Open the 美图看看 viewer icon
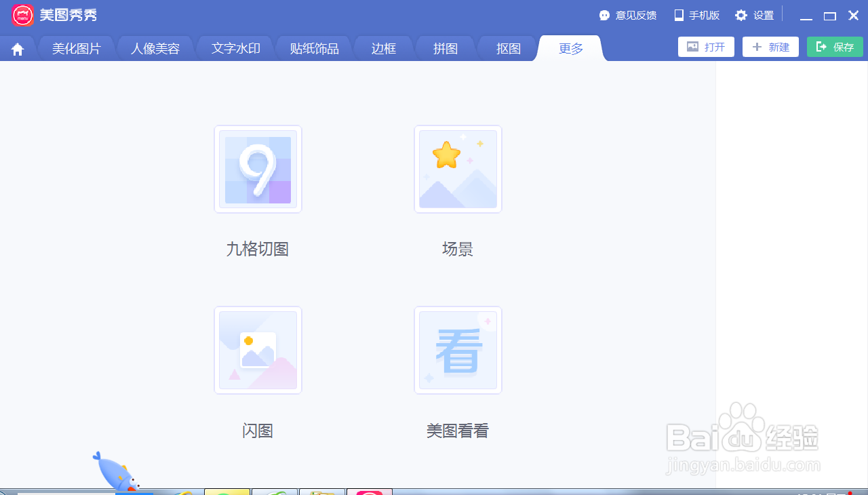 click(x=458, y=350)
